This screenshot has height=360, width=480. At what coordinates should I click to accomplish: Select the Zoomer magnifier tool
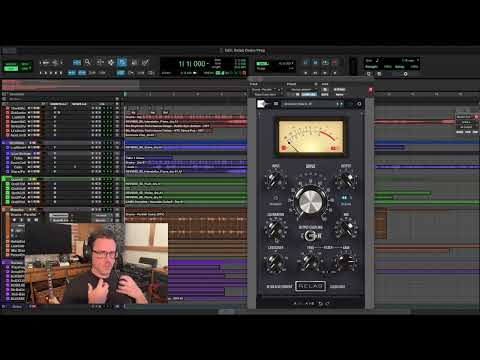click(x=87, y=62)
